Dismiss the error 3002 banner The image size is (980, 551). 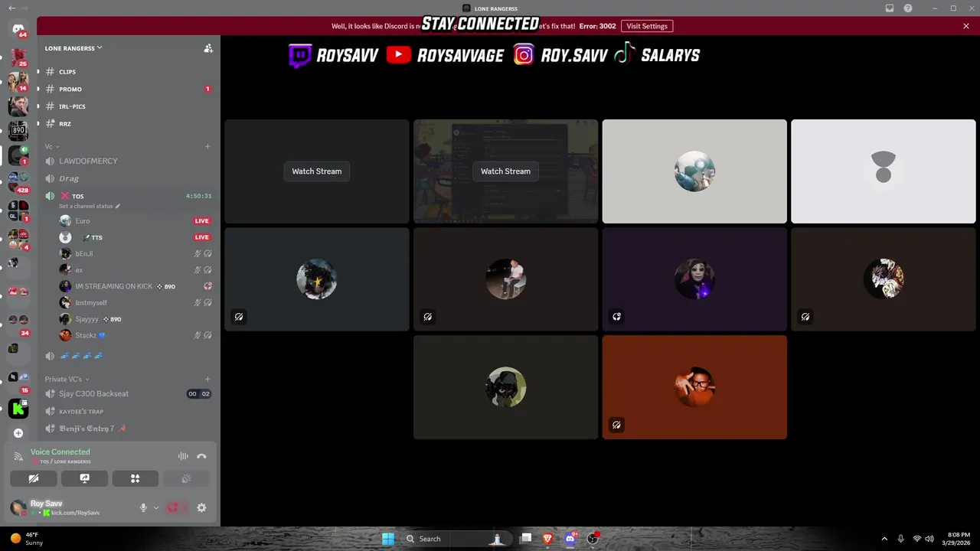[x=966, y=26]
